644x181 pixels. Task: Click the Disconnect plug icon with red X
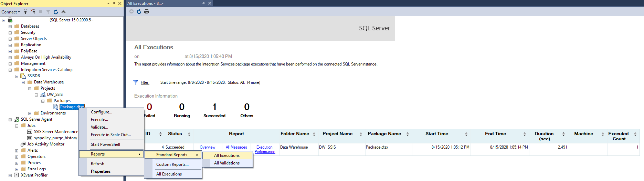[x=33, y=12]
